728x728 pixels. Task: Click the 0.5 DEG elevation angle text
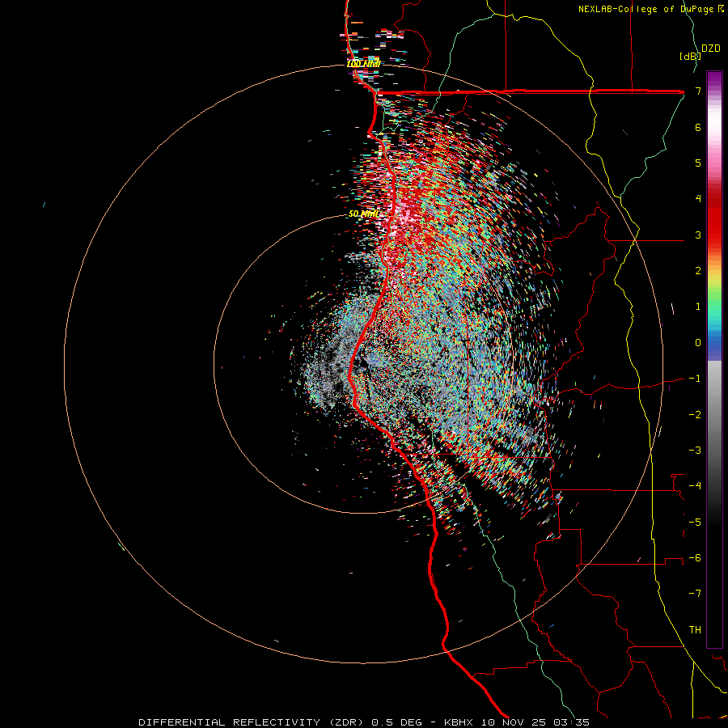pos(396,722)
